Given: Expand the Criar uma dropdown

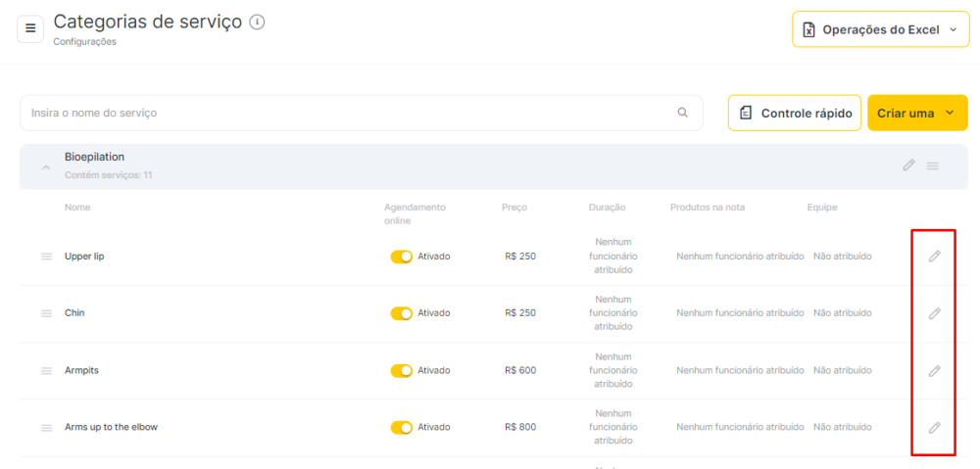Looking at the screenshot, I should tap(917, 113).
